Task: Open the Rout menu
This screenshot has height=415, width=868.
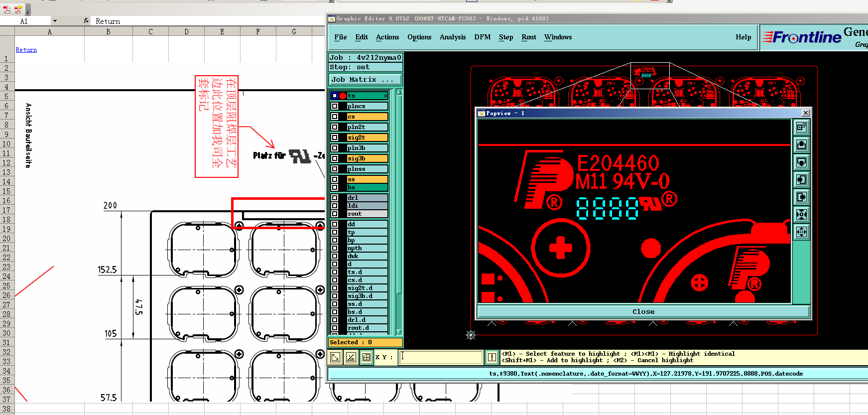Action: point(529,37)
